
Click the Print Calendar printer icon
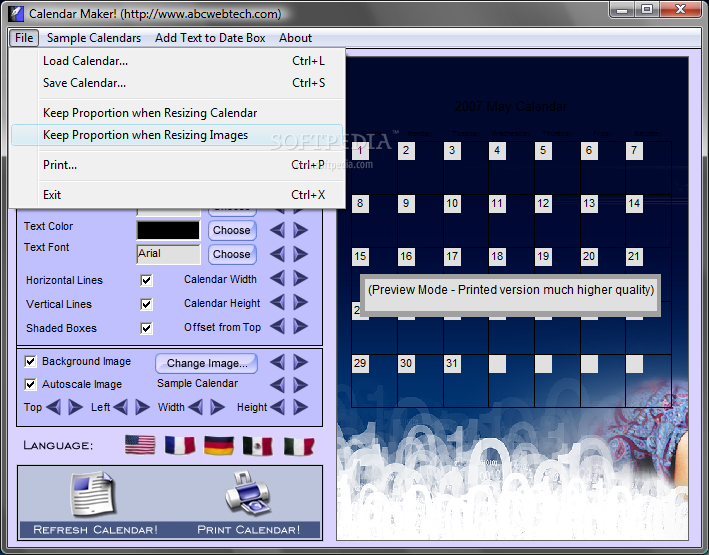coord(247,493)
